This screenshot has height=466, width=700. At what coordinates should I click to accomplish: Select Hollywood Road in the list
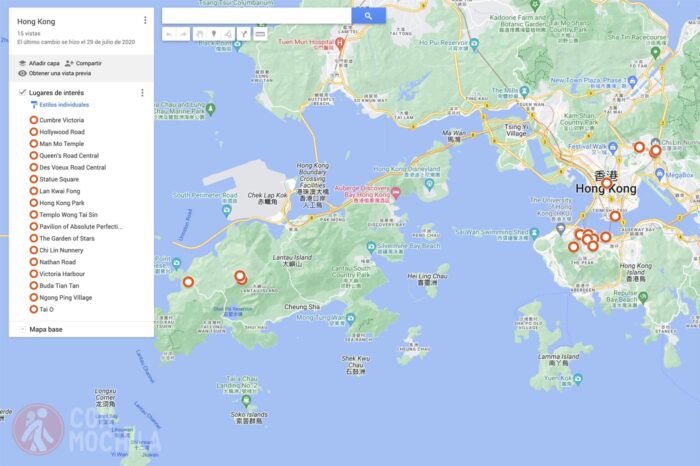pyautogui.click(x=62, y=132)
